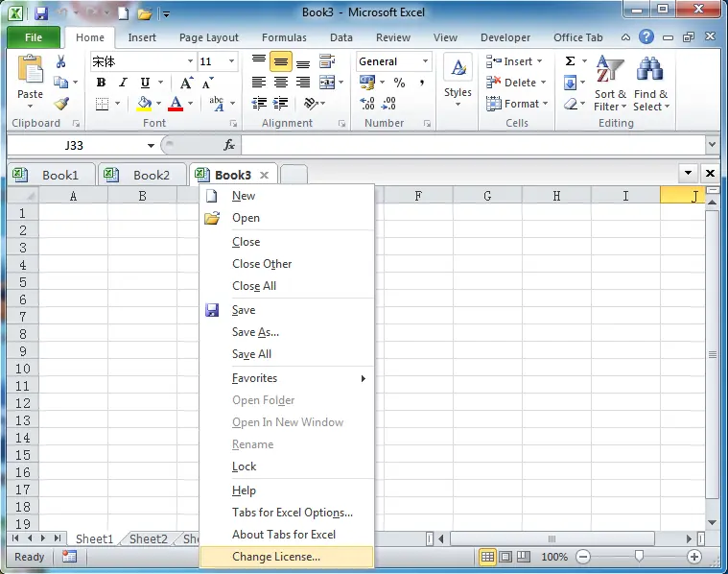Click the Borders icon
The image size is (728, 574).
point(102,103)
